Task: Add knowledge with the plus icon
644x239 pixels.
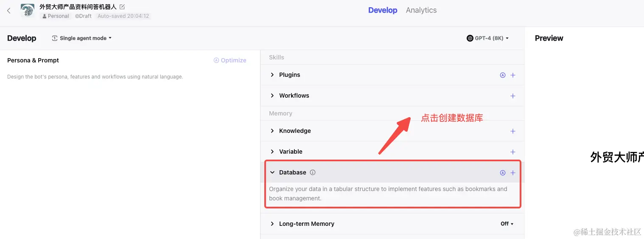Action: click(x=512, y=131)
